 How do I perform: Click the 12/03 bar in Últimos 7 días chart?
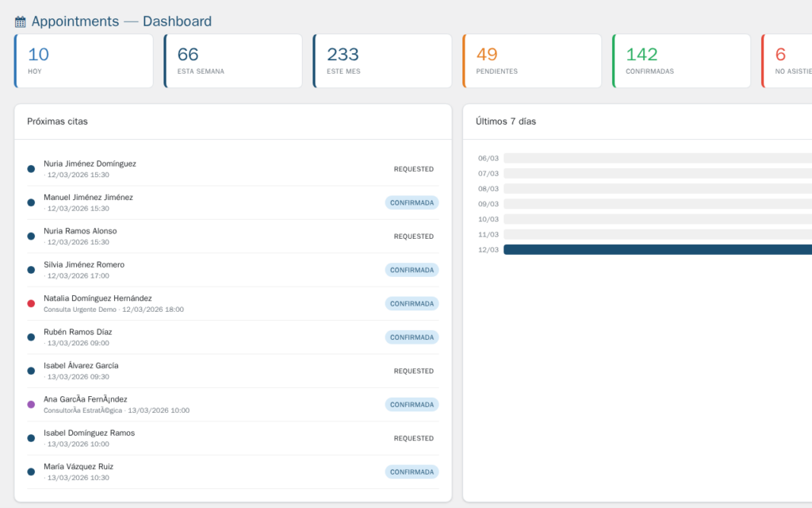(x=658, y=249)
